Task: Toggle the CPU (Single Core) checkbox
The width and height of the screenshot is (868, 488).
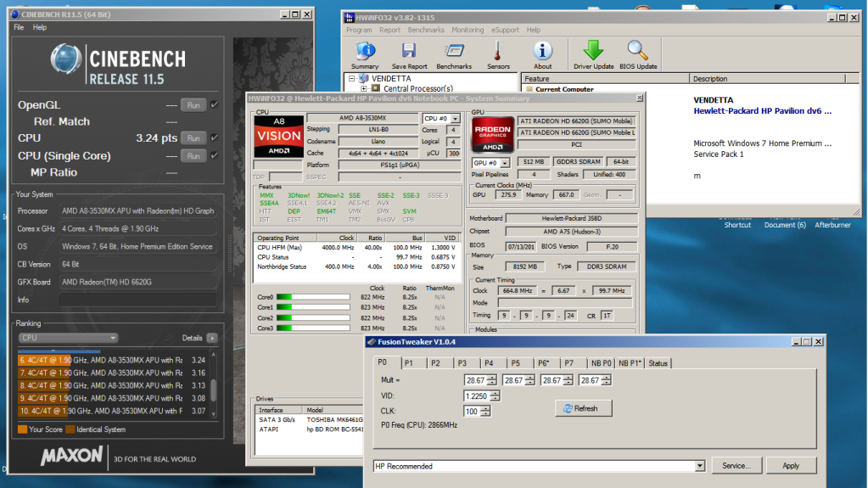Action: [x=214, y=155]
